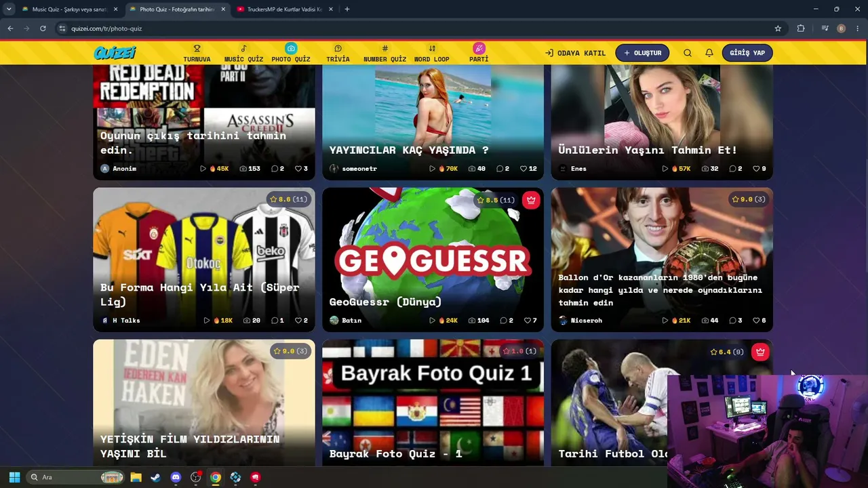Close the Music Quiz browser tab
The width and height of the screenshot is (868, 488).
(115, 9)
